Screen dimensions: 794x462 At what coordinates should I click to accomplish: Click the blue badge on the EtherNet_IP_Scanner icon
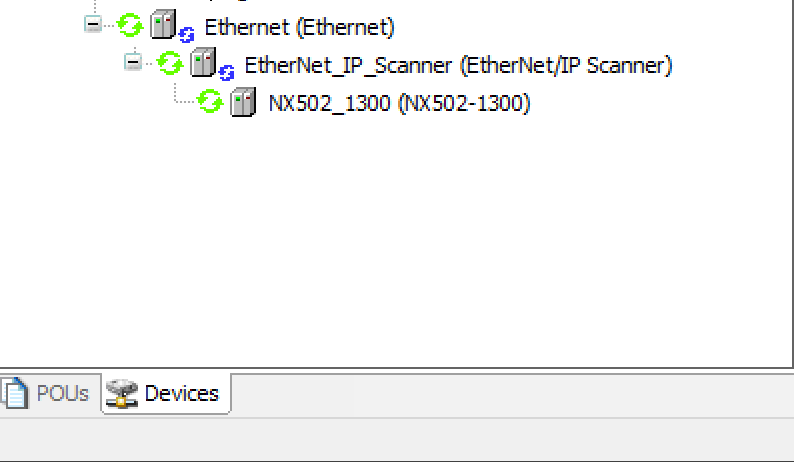[226, 72]
